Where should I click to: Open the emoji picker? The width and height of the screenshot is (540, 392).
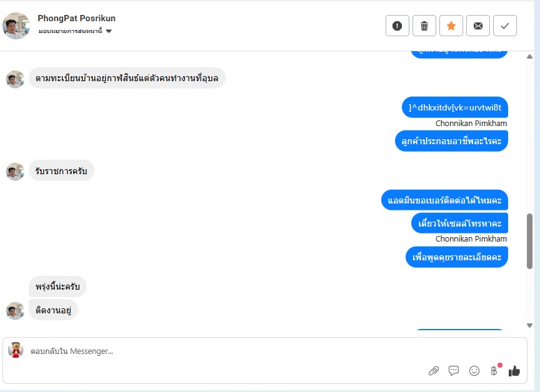point(474,371)
